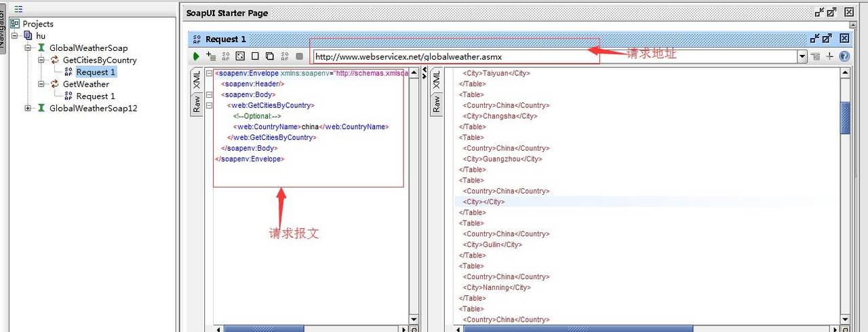The image size is (868, 332).
Task: Click the GlobalWeatherSoap interface icon
Action: pyautogui.click(x=41, y=48)
